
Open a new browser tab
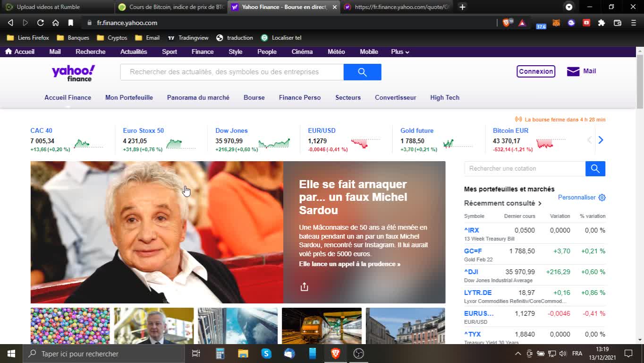(462, 7)
